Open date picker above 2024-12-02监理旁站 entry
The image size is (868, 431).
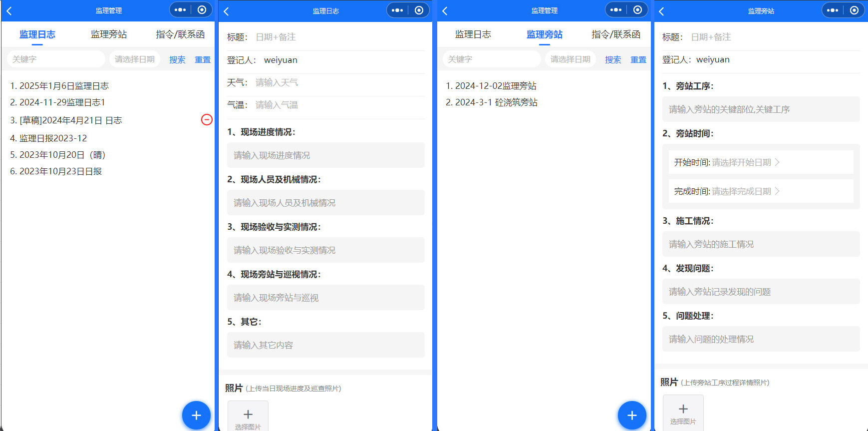[x=570, y=59]
